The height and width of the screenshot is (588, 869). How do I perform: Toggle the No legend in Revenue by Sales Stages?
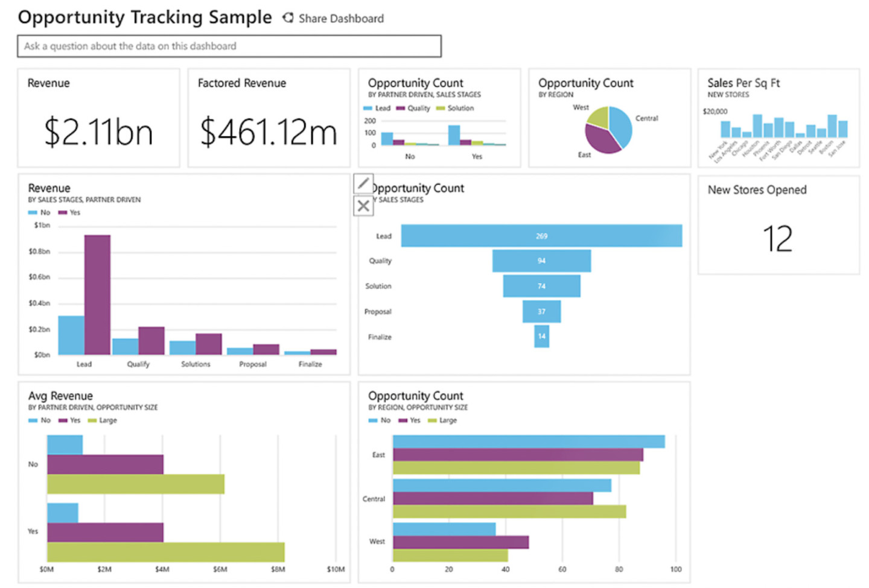click(x=40, y=212)
